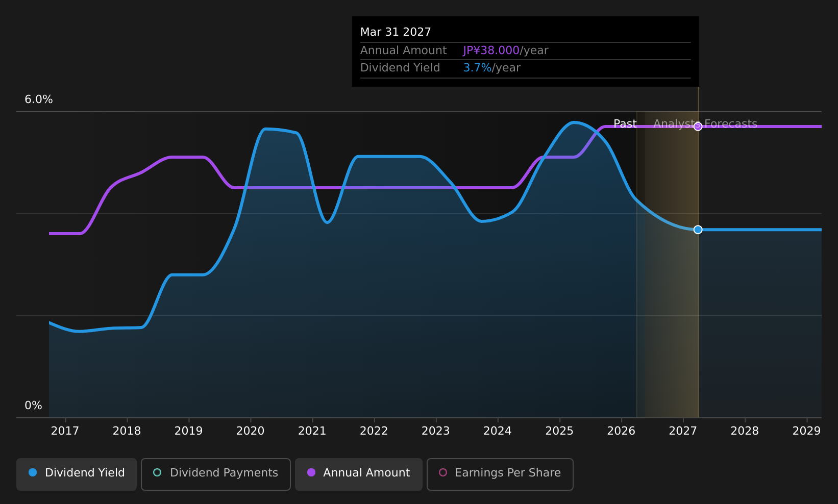Click the 2023 x-axis label
Image resolution: width=838 pixels, height=504 pixels.
click(435, 431)
